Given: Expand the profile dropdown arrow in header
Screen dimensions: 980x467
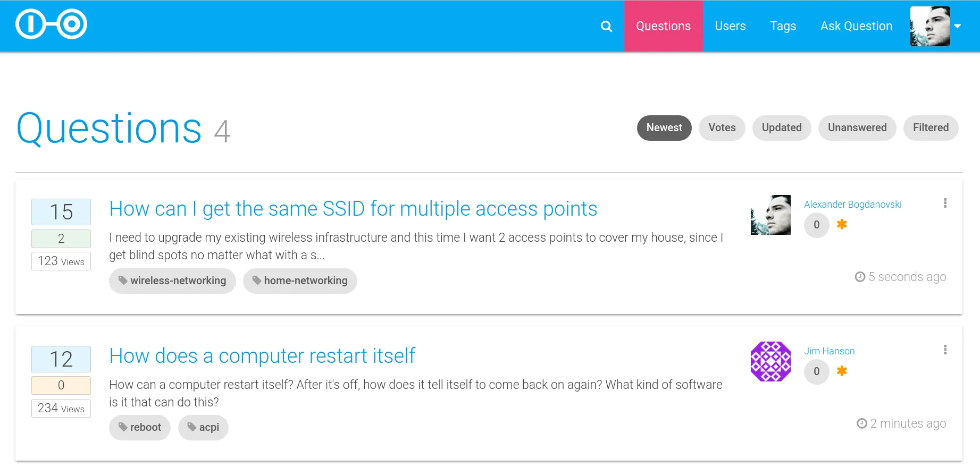Looking at the screenshot, I should (958, 26).
